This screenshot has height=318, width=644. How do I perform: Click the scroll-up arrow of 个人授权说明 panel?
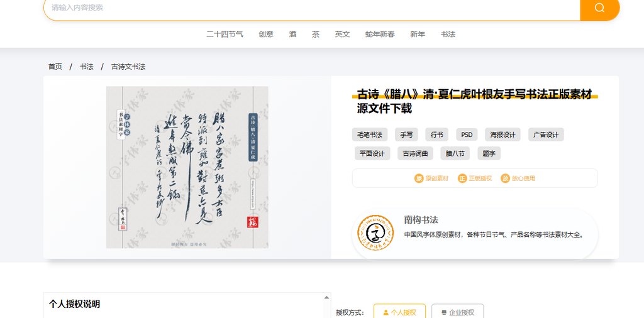(x=326, y=297)
